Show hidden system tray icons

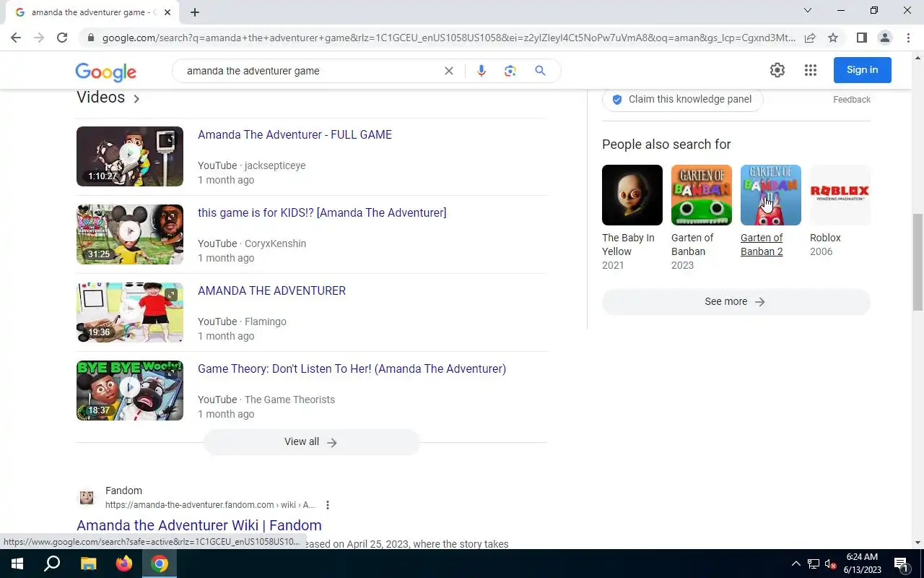point(796,564)
